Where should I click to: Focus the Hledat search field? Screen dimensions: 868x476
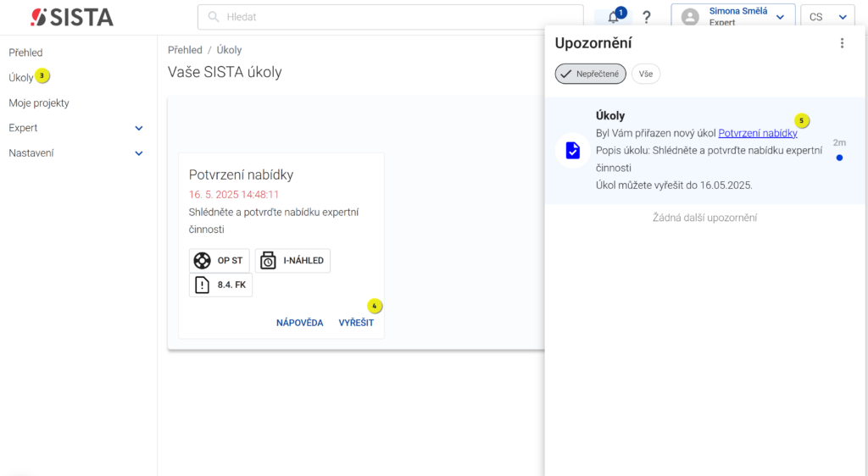pos(390,17)
